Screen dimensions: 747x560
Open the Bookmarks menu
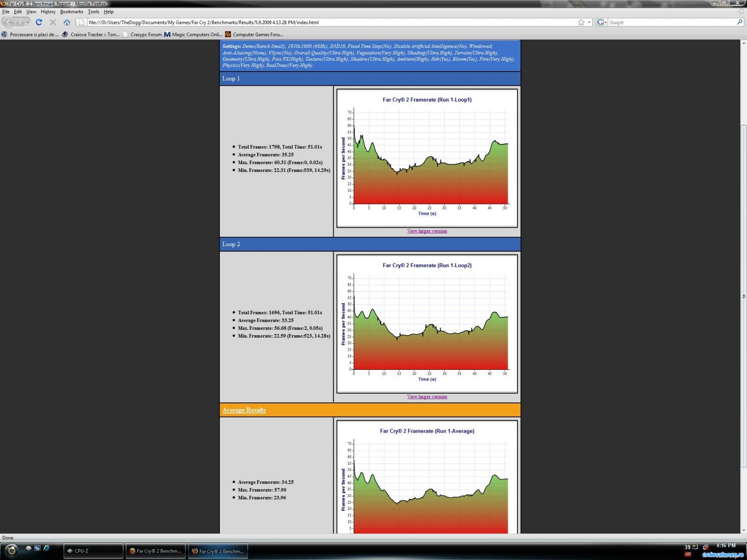(x=71, y=12)
